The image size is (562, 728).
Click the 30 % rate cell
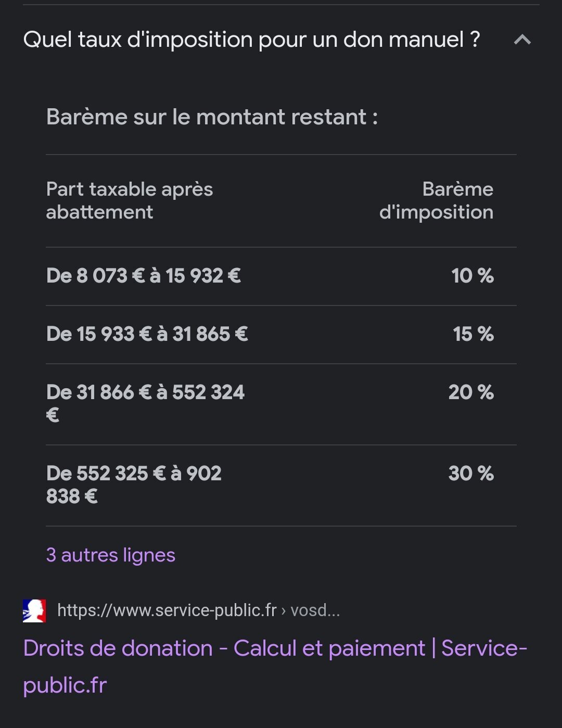(471, 474)
